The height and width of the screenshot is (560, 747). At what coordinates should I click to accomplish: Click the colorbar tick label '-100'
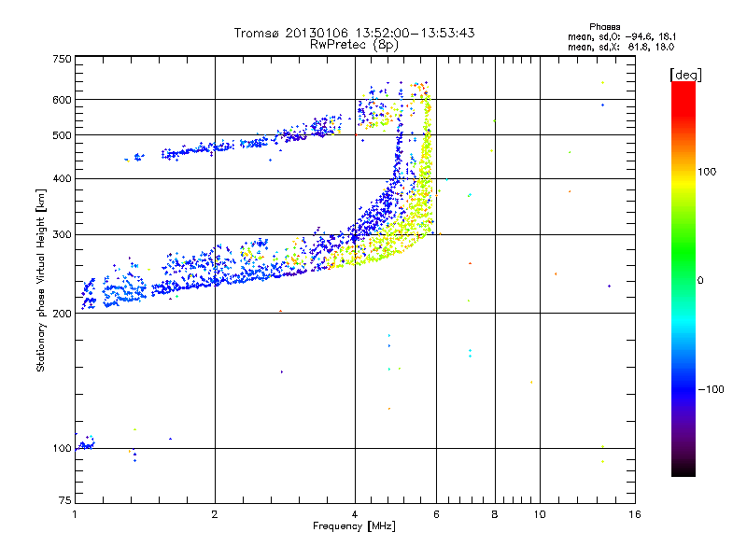pos(711,389)
